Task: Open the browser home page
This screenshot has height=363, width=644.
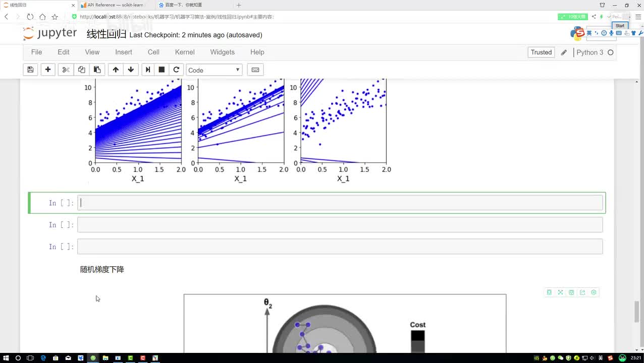Action: coord(42,17)
